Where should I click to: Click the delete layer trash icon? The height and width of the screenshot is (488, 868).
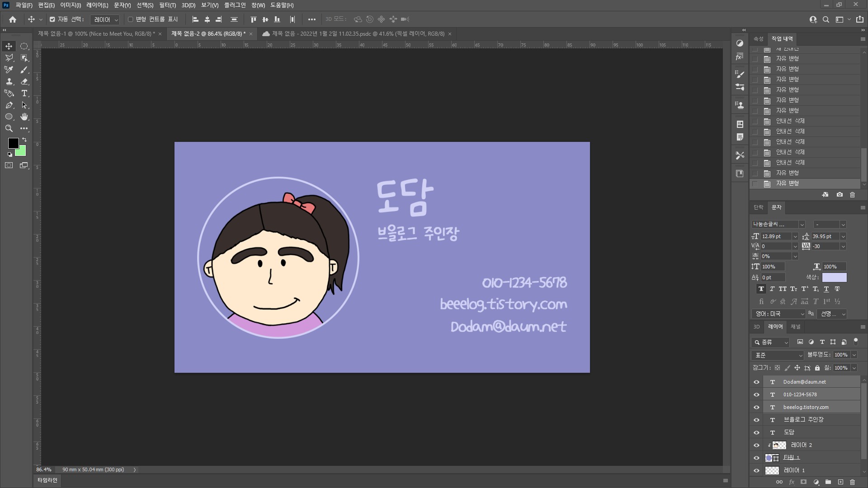point(853,482)
